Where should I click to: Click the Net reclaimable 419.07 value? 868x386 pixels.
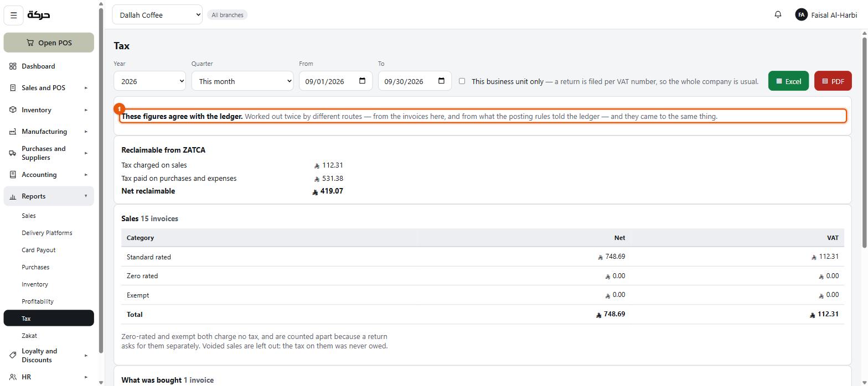(328, 191)
